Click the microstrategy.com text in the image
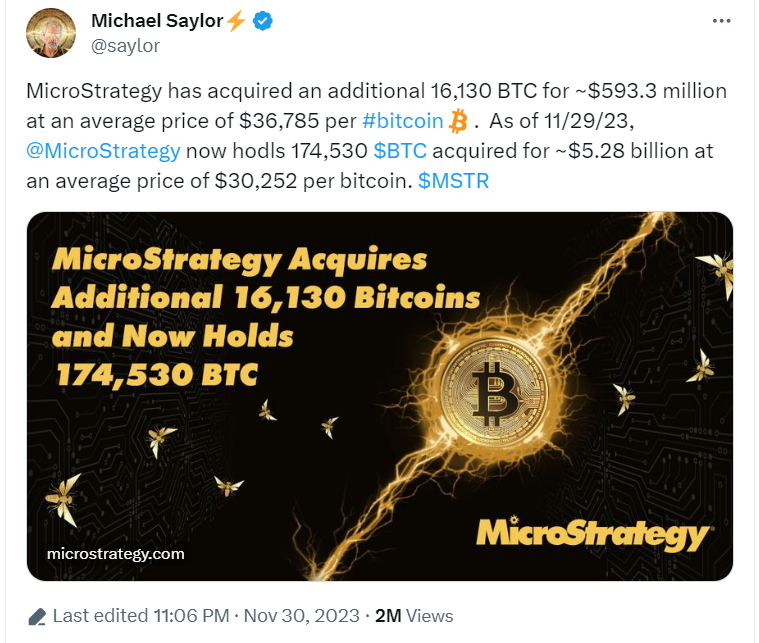 pos(116,554)
